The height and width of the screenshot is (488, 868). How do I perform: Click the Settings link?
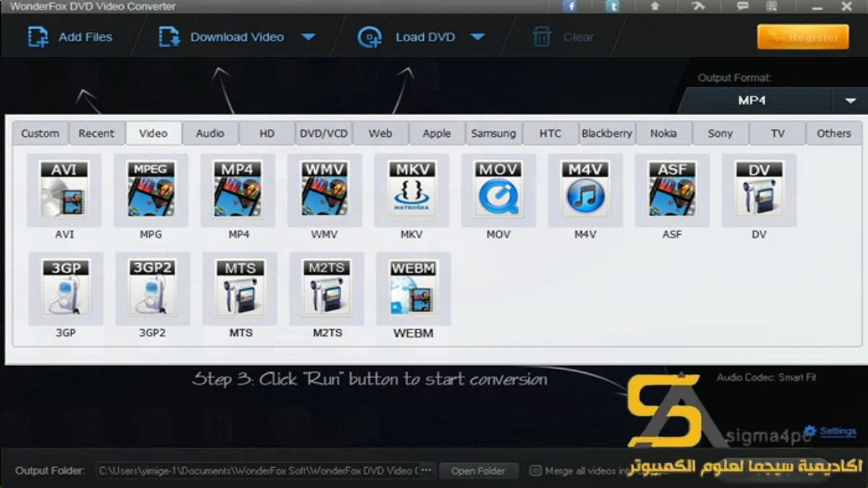pos(838,432)
